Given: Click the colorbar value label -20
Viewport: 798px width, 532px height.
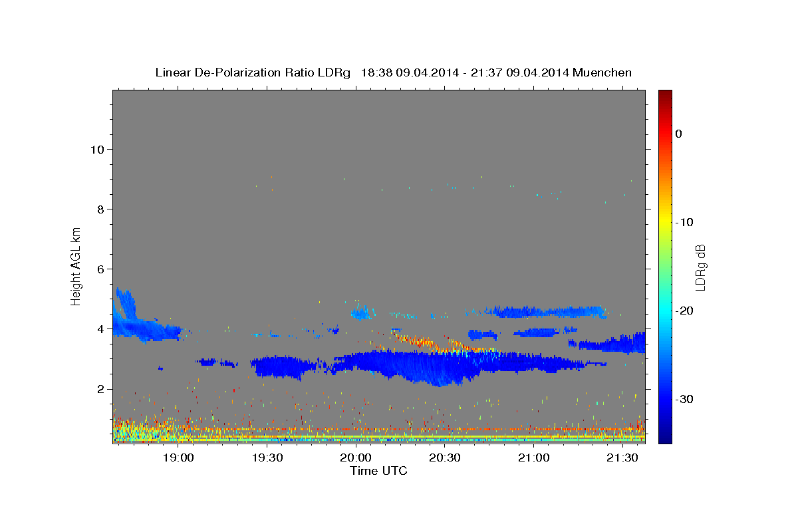Looking at the screenshot, I should (x=685, y=311).
